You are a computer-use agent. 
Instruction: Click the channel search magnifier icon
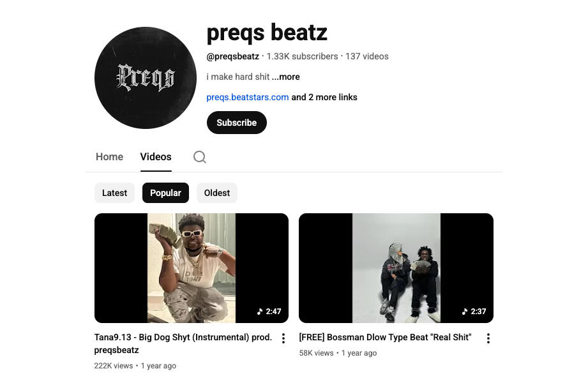coord(199,157)
